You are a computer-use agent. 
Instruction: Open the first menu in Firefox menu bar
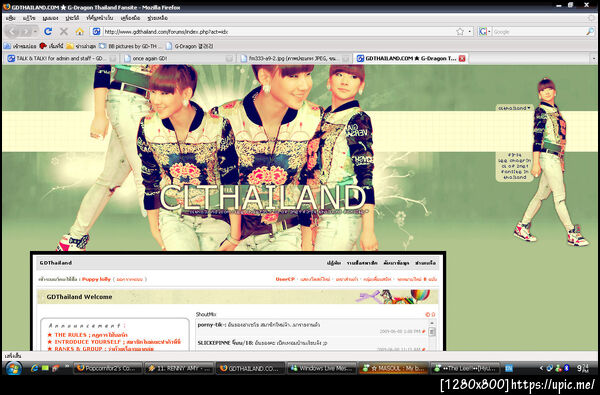[x=11, y=18]
